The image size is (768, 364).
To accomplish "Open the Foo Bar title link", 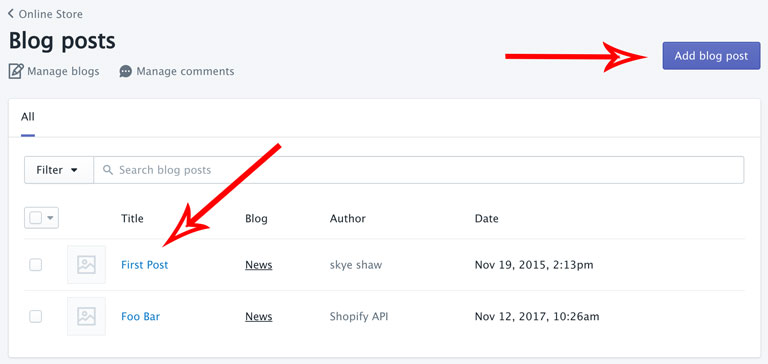I will pyautogui.click(x=141, y=316).
